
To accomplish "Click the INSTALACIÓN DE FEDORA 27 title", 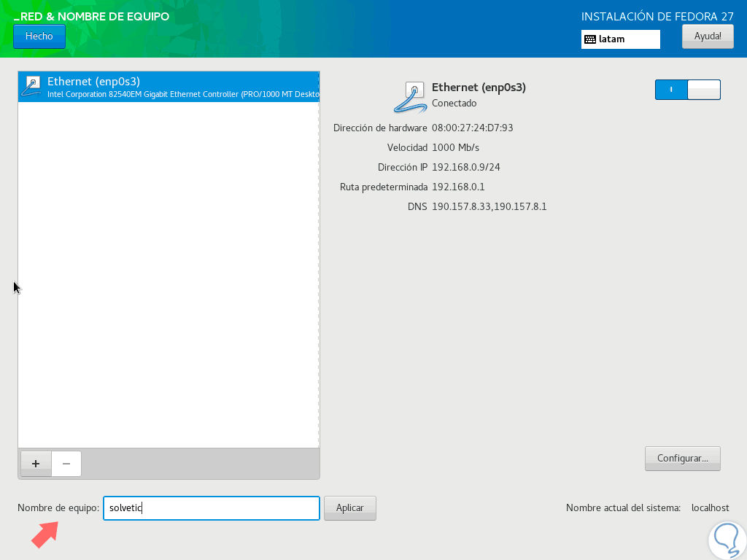I will (657, 17).
